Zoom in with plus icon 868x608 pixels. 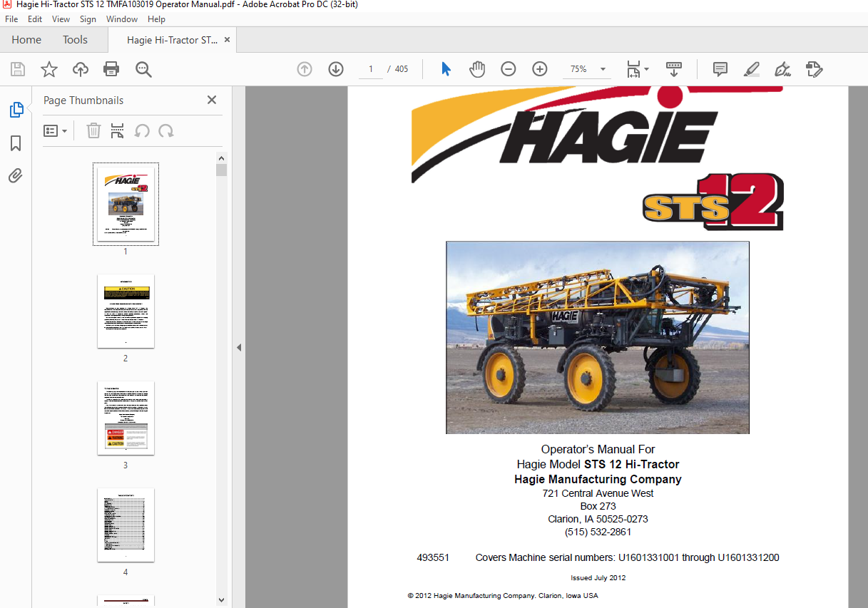tap(540, 69)
